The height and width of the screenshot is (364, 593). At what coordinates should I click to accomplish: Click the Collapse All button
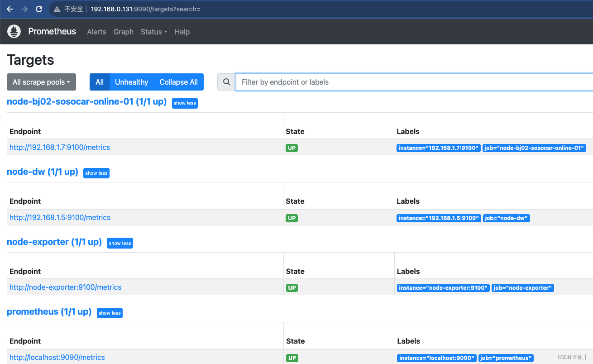click(178, 82)
